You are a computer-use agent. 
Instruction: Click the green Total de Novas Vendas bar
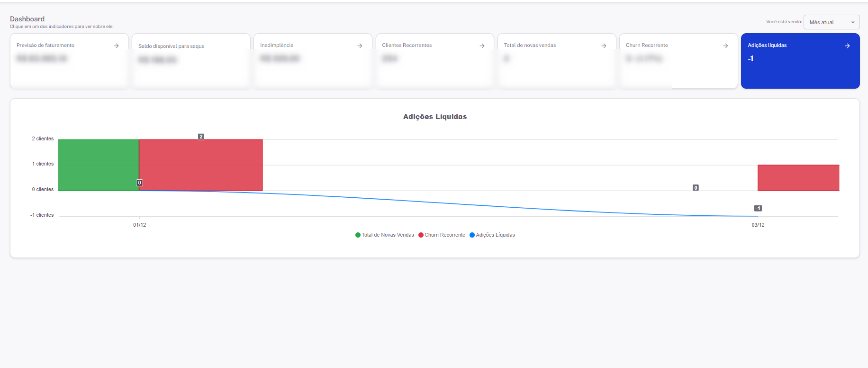click(99, 165)
